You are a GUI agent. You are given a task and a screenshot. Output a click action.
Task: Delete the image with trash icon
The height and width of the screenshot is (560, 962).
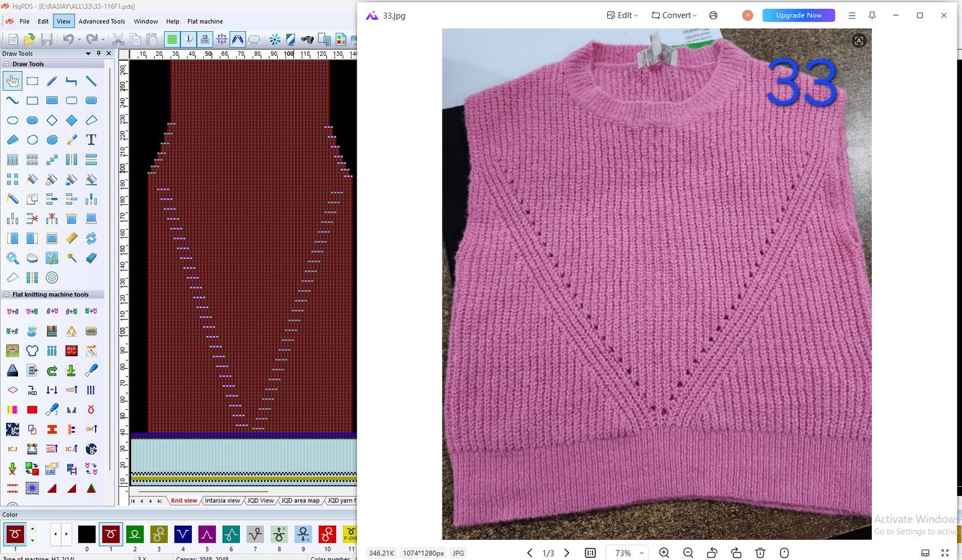tap(760, 553)
